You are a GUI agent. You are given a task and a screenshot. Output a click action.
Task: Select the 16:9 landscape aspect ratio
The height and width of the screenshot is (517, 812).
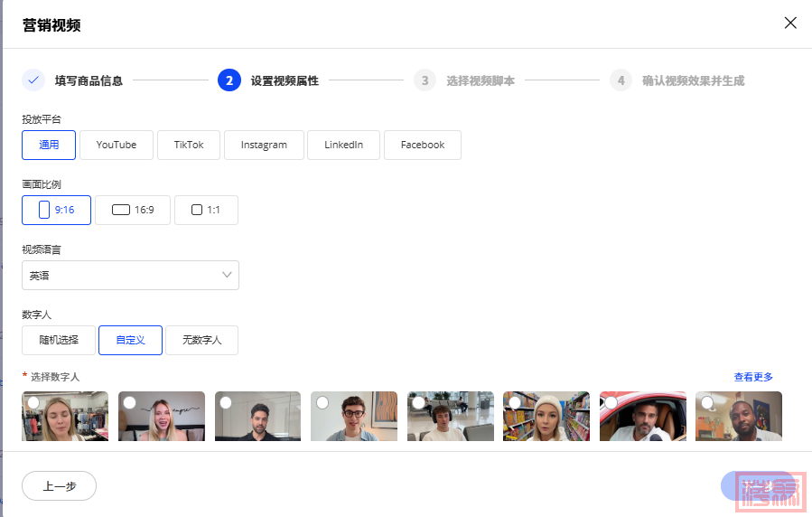(133, 210)
